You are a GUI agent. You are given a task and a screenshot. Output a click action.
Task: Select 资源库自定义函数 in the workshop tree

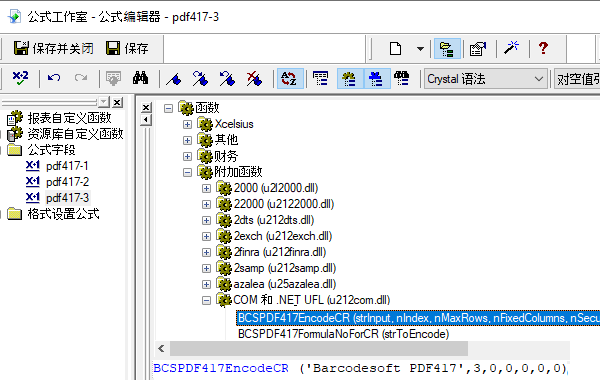click(75, 134)
